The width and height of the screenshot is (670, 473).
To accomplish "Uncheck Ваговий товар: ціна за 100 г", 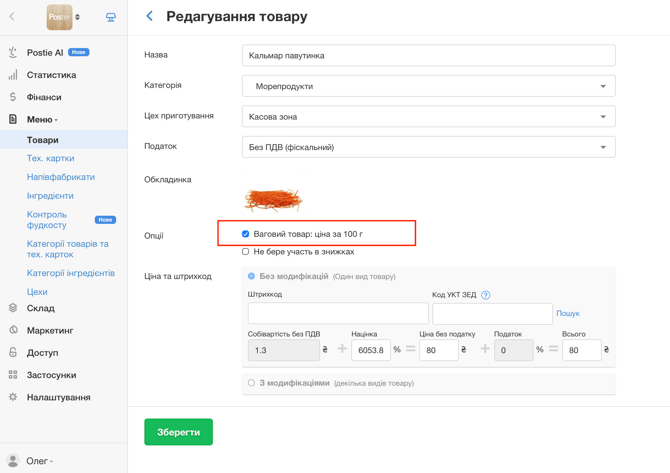I will click(245, 234).
